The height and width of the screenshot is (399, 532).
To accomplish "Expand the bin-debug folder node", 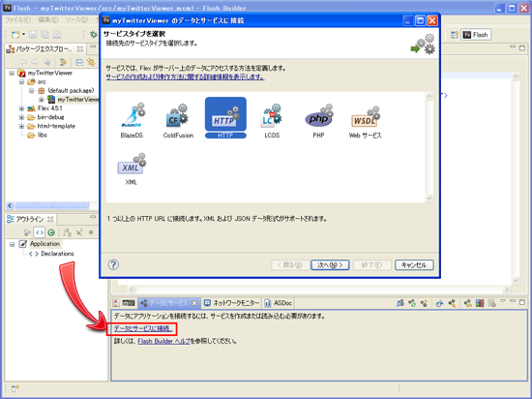I will tap(21, 117).
